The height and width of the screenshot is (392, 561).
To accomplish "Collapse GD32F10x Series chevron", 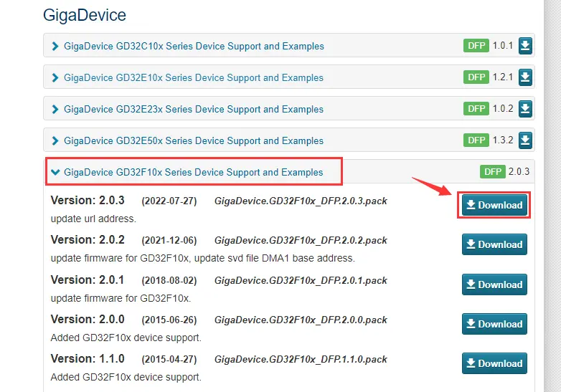I will tap(55, 172).
